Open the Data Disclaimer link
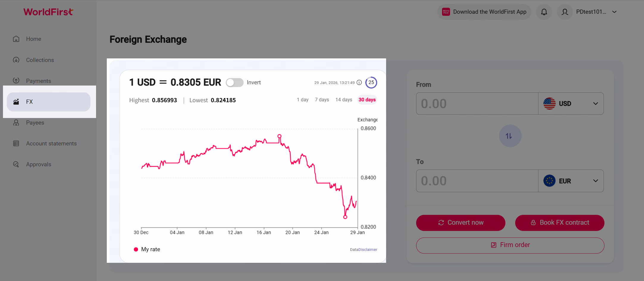 pyautogui.click(x=367, y=250)
